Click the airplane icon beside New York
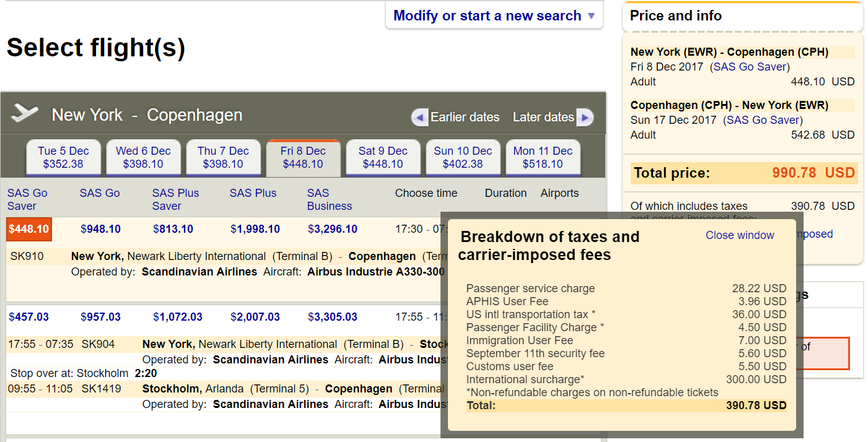 25,113
